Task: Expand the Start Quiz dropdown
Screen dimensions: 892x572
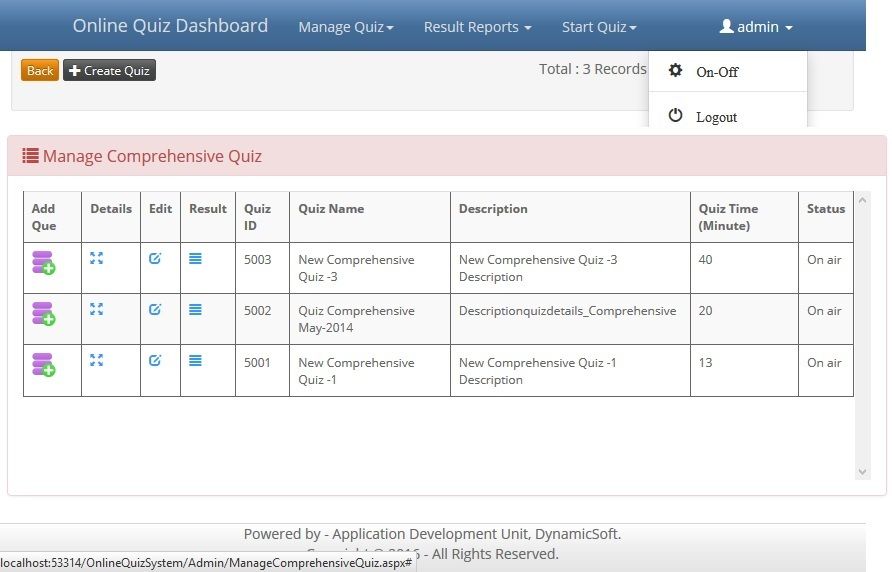Action: pos(599,27)
